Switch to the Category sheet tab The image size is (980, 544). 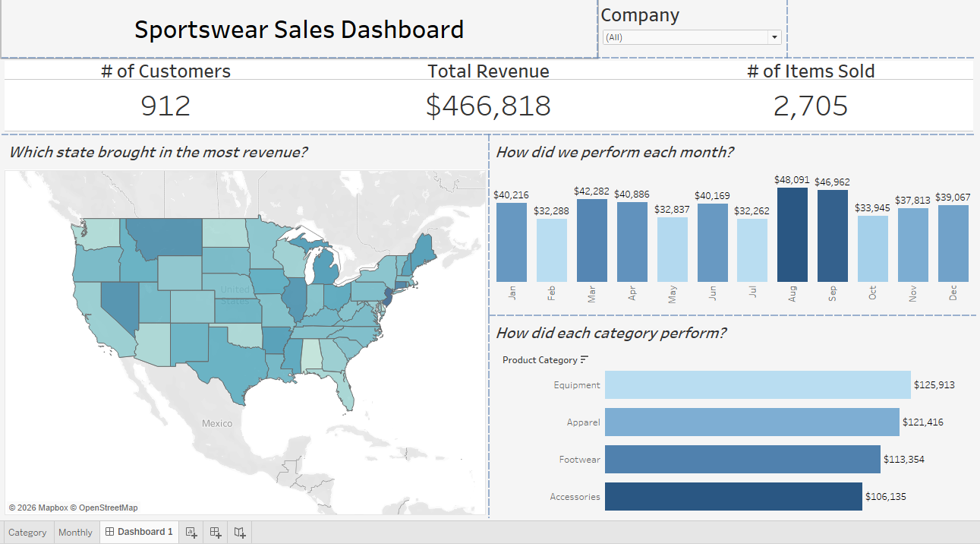click(x=27, y=532)
